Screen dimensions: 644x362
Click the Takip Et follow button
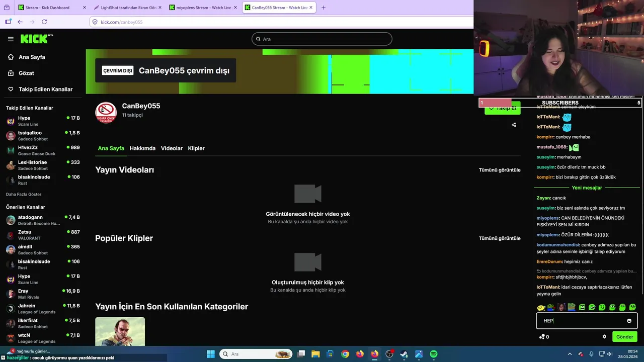(x=502, y=108)
